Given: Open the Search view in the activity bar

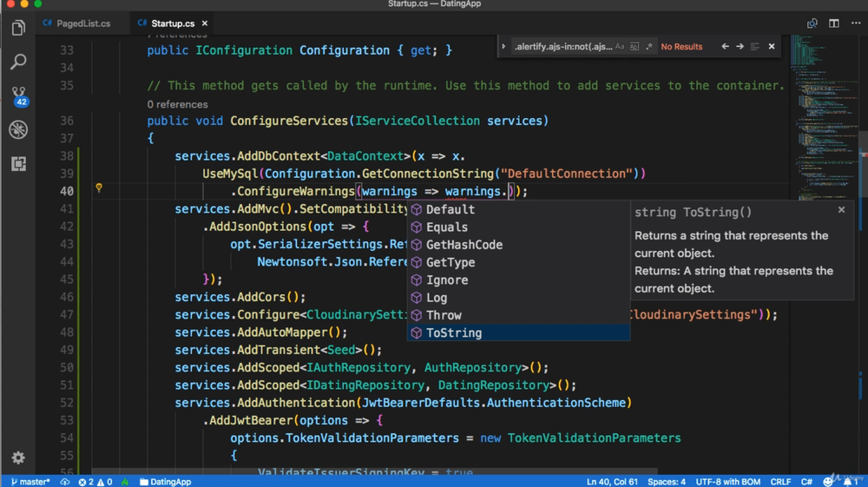Looking at the screenshot, I should [x=18, y=62].
